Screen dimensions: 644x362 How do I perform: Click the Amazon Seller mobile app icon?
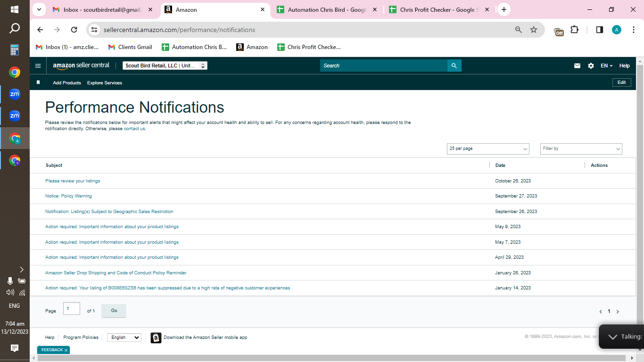click(x=156, y=337)
